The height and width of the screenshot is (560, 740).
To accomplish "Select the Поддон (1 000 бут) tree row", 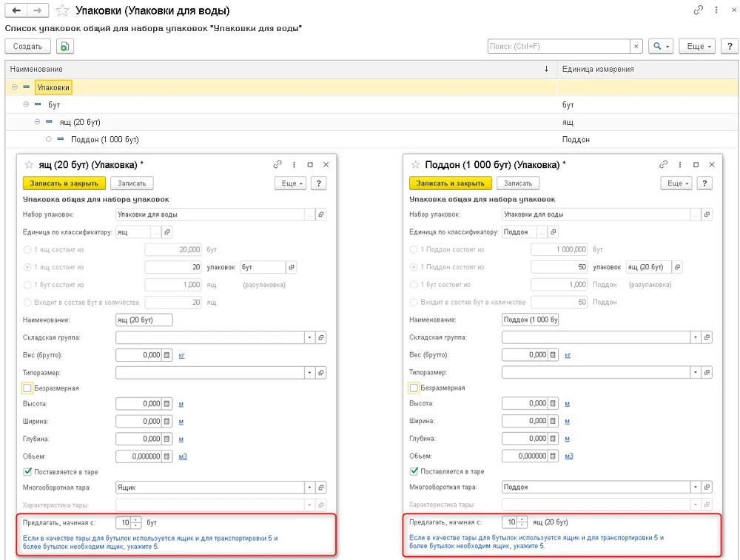I will click(x=371, y=139).
